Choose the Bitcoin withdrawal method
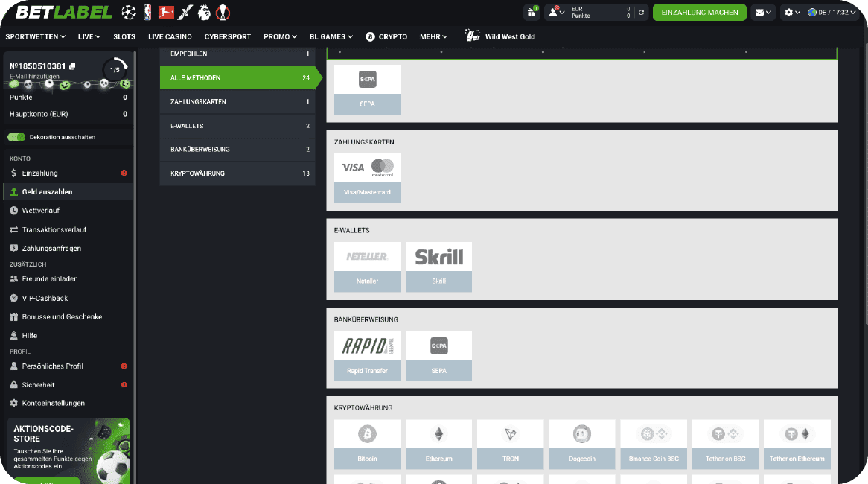868x484 pixels. (x=367, y=444)
